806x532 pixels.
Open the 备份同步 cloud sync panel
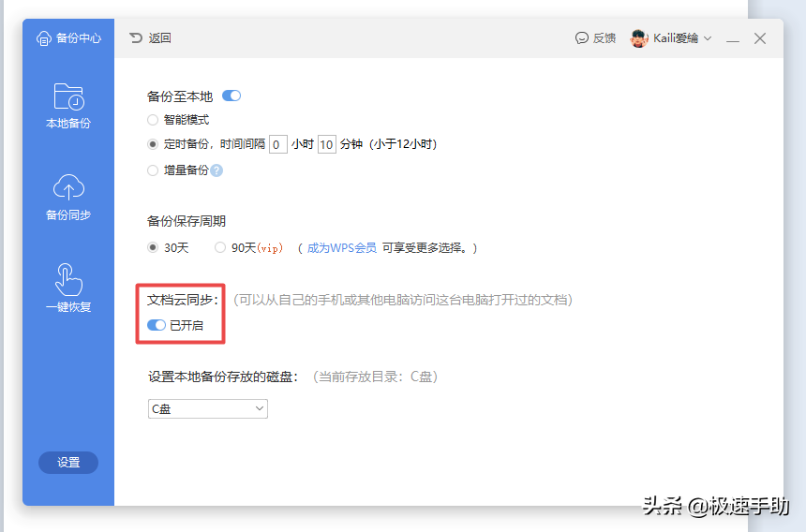pyautogui.click(x=68, y=198)
